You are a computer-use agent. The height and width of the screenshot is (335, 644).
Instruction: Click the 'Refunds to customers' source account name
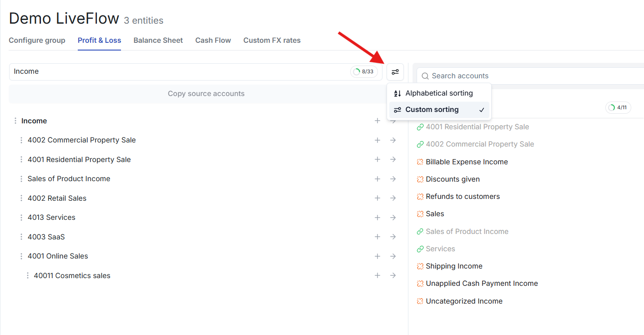pyautogui.click(x=463, y=197)
